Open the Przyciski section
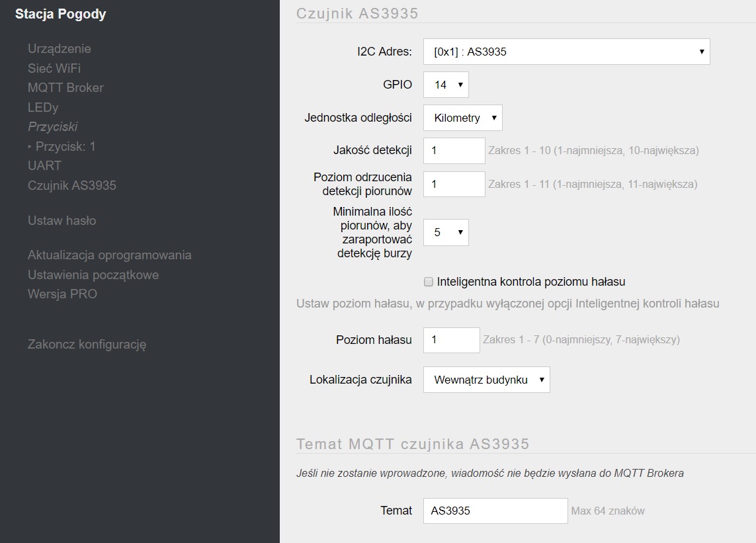The width and height of the screenshot is (756, 543). (x=52, y=127)
